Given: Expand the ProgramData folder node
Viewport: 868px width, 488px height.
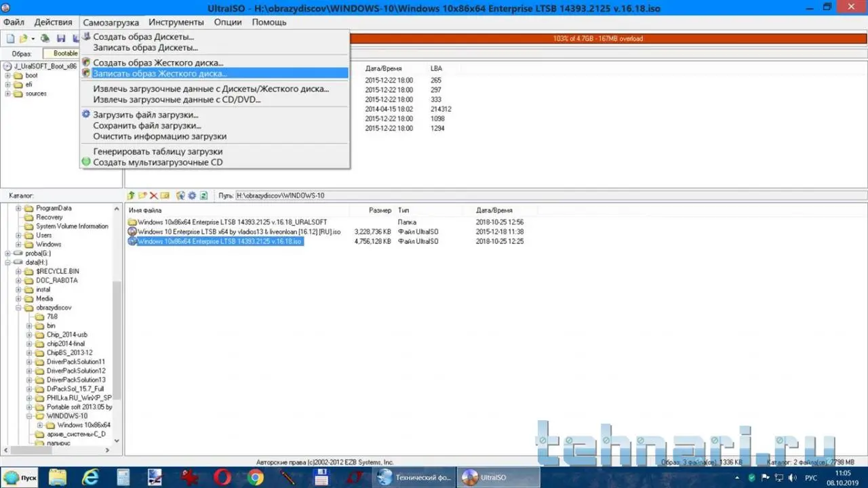Looking at the screenshot, I should tap(19, 208).
